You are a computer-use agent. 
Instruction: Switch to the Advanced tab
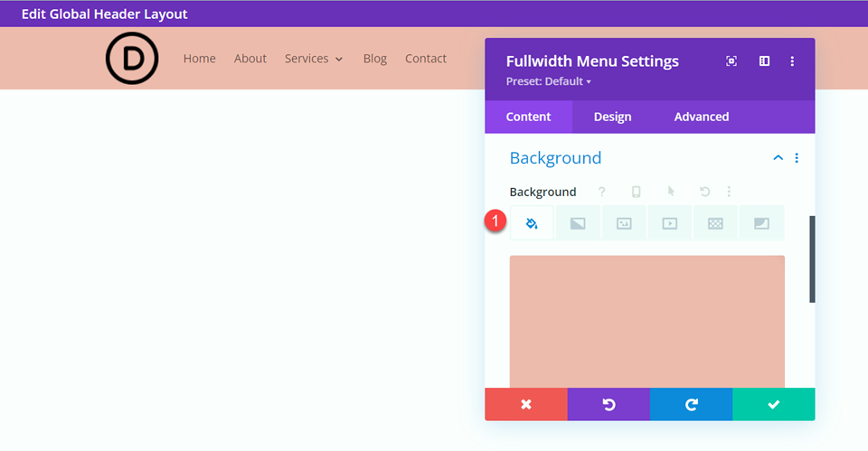tap(702, 117)
